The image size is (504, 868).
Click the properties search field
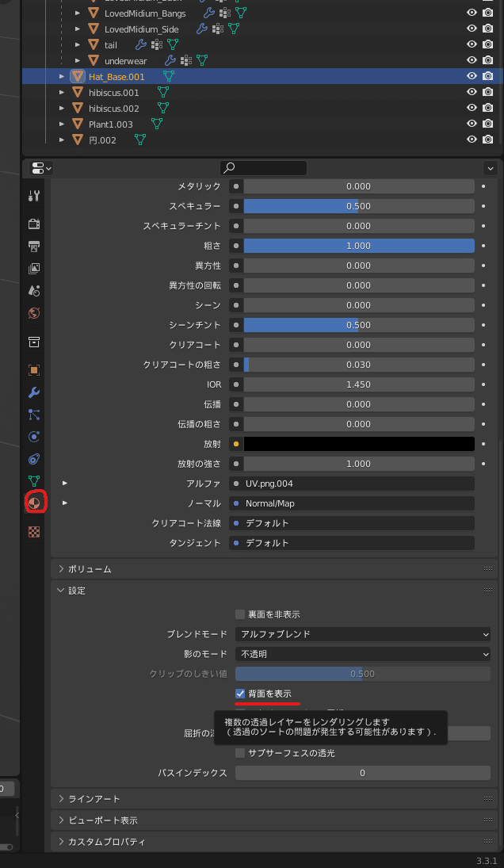(x=263, y=168)
